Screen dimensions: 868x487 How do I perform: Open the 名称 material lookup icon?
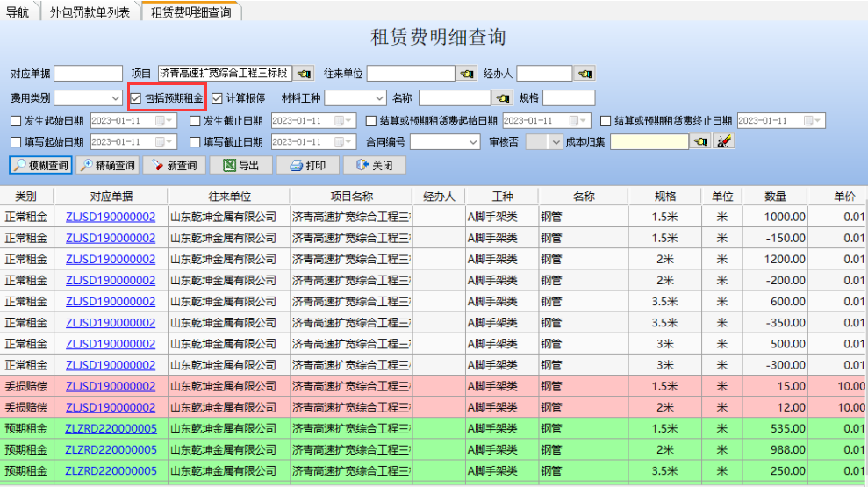pos(503,98)
